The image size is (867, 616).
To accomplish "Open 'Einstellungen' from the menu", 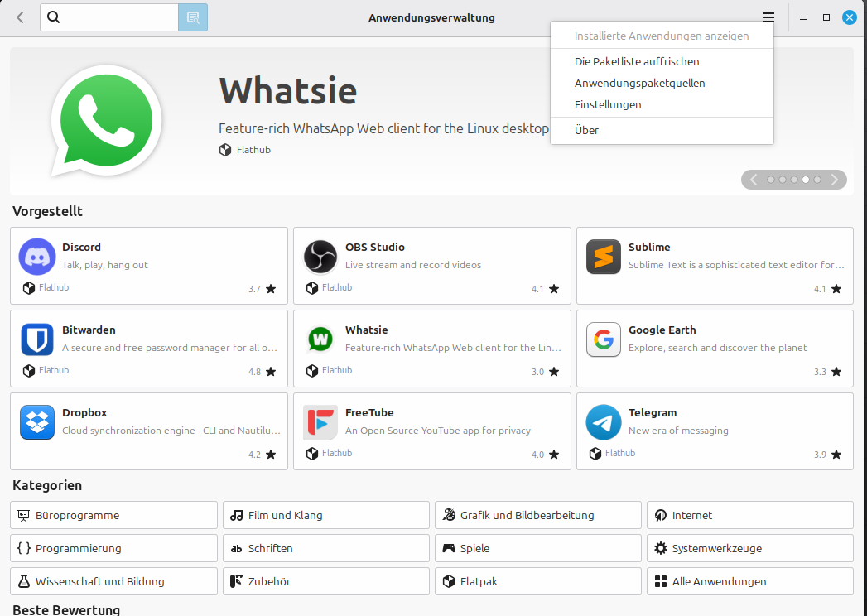I will click(x=662, y=104).
